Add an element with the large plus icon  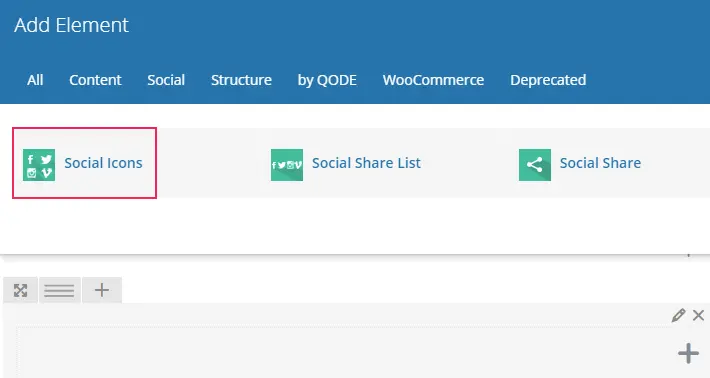pyautogui.click(x=688, y=353)
